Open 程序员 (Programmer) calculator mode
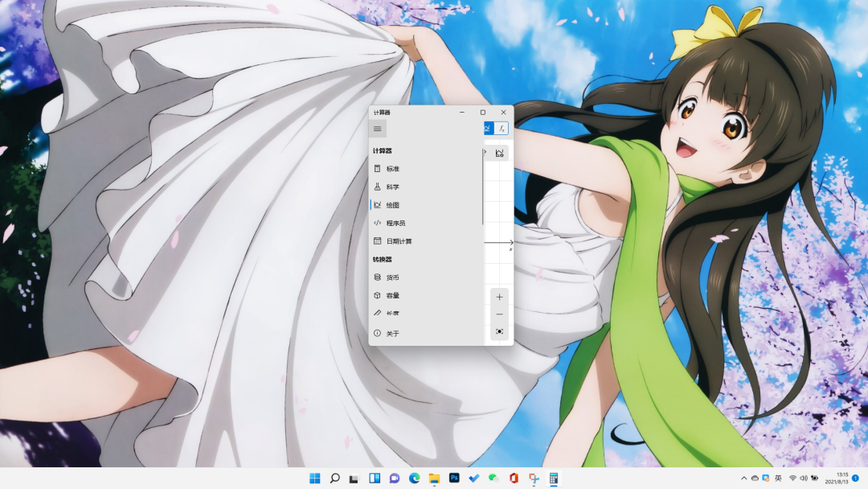The height and width of the screenshot is (489, 868). (x=395, y=223)
